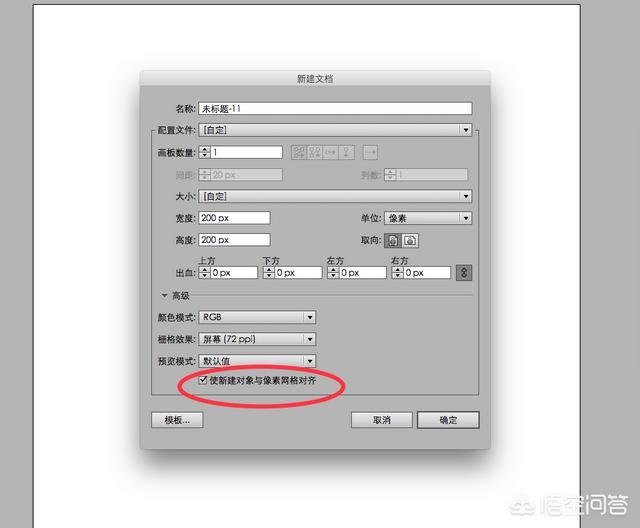
Task: Open the 大小 size dropdown
Action: point(335,196)
